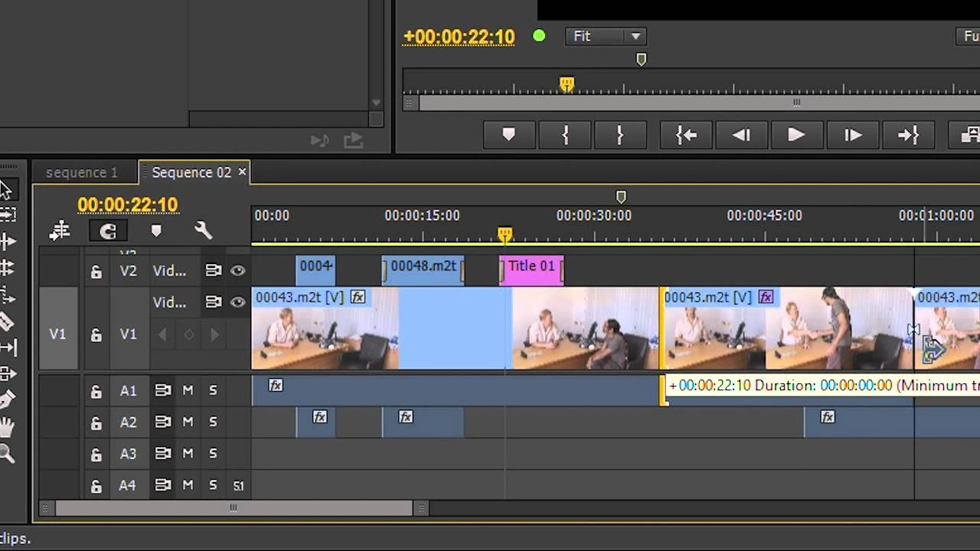Image resolution: width=980 pixels, height=551 pixels.
Task: Click the timeline horizontal zoom scrollbar
Action: click(234, 508)
